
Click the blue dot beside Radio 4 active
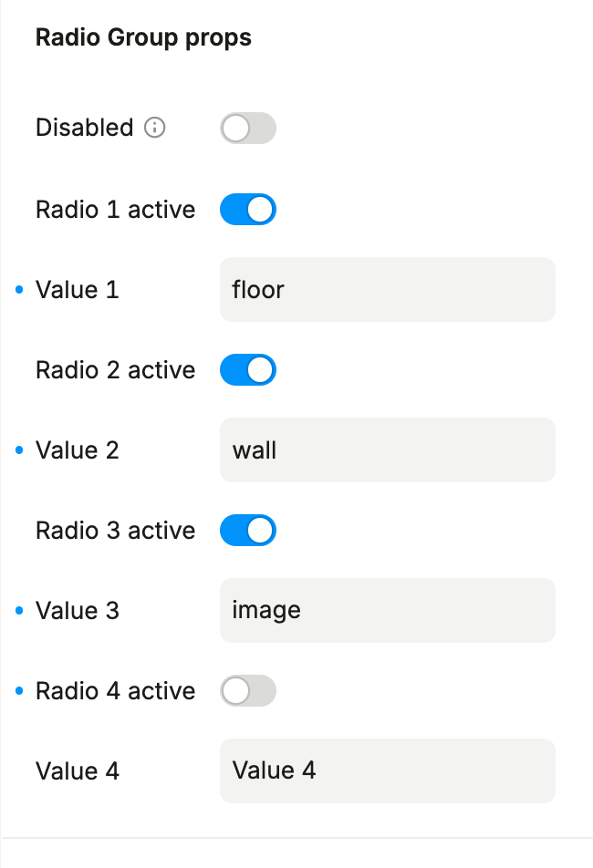click(20, 691)
